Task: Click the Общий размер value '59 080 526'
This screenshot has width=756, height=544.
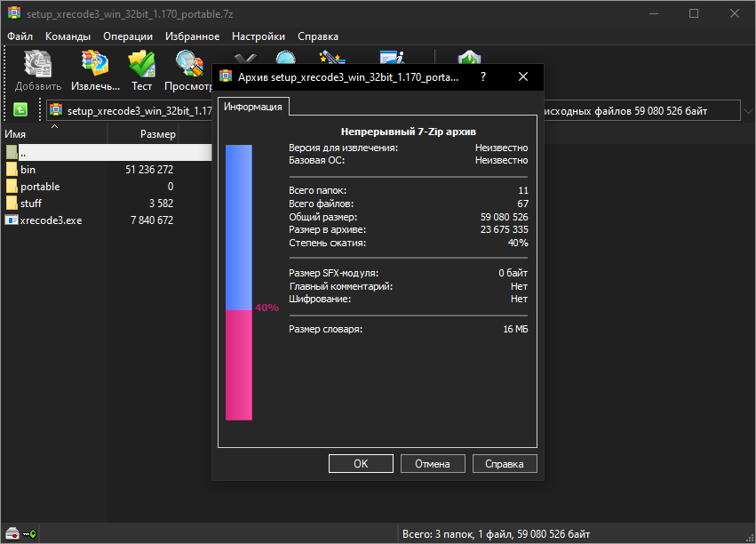Action: coord(504,217)
